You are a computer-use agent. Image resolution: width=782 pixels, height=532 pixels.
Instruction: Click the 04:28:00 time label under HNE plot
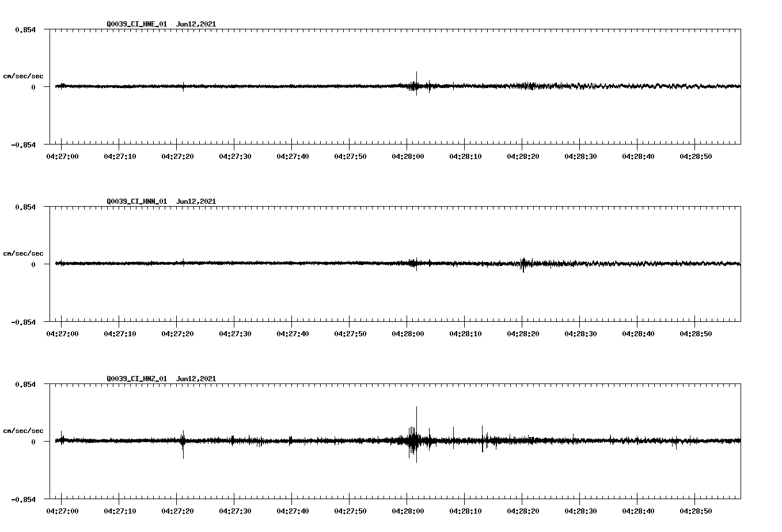[x=408, y=157]
